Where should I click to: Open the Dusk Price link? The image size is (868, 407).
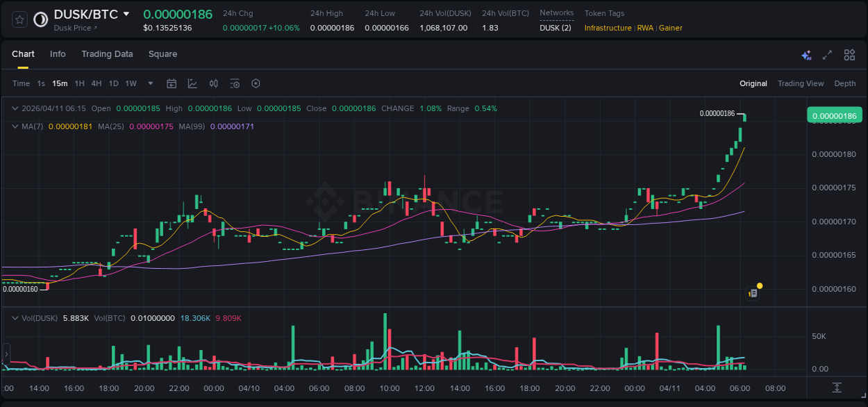click(x=74, y=28)
